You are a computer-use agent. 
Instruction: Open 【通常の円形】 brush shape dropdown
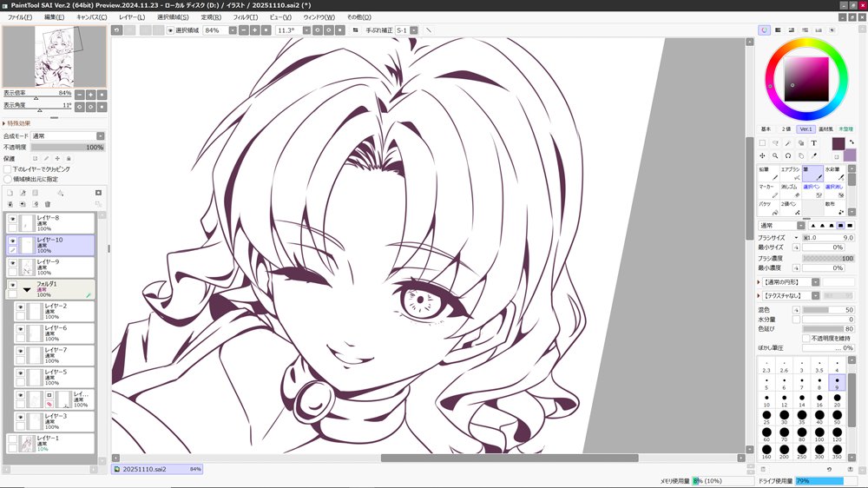(815, 282)
